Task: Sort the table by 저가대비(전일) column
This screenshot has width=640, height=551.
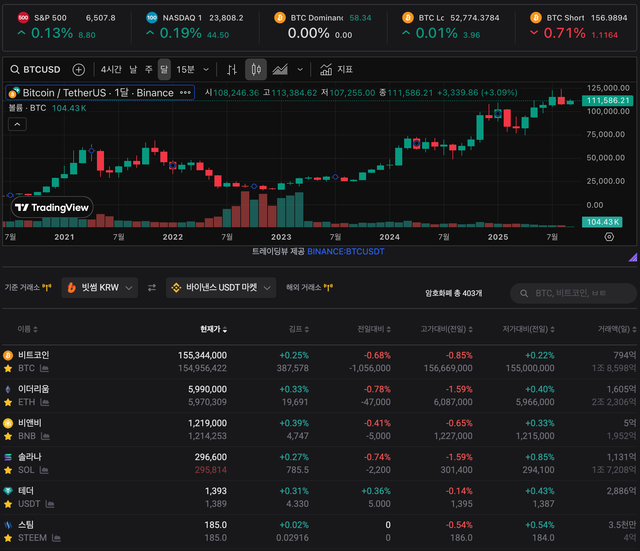Action: 529,329
